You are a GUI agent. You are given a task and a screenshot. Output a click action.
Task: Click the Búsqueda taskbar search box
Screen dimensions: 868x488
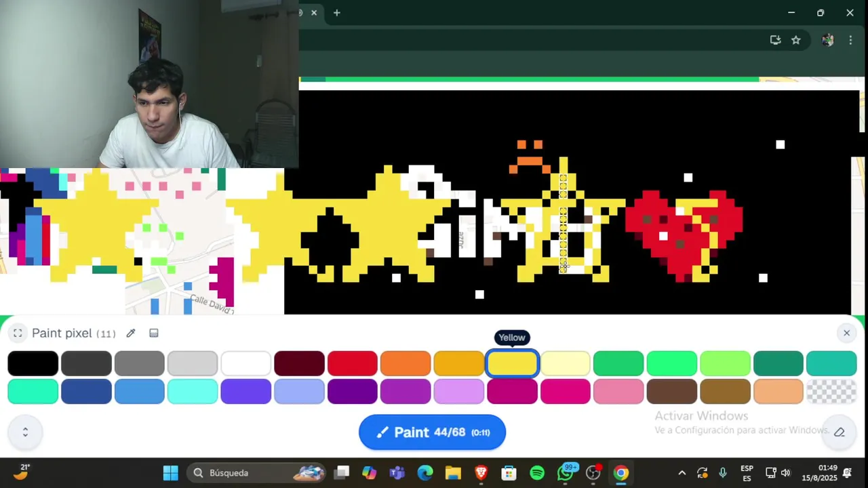pos(256,472)
